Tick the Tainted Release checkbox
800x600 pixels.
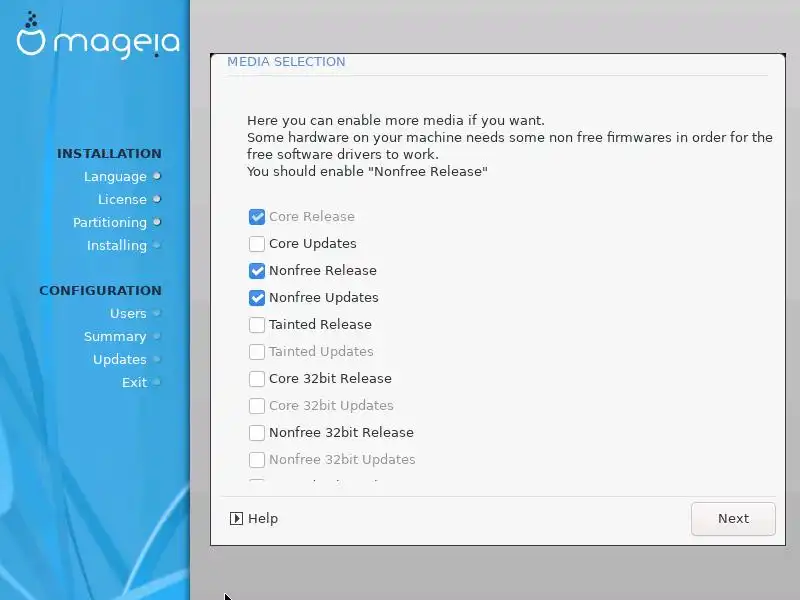[257, 324]
